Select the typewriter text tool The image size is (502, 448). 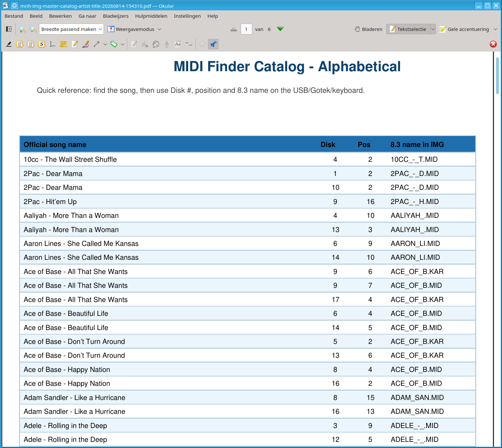pyautogui.click(x=53, y=44)
